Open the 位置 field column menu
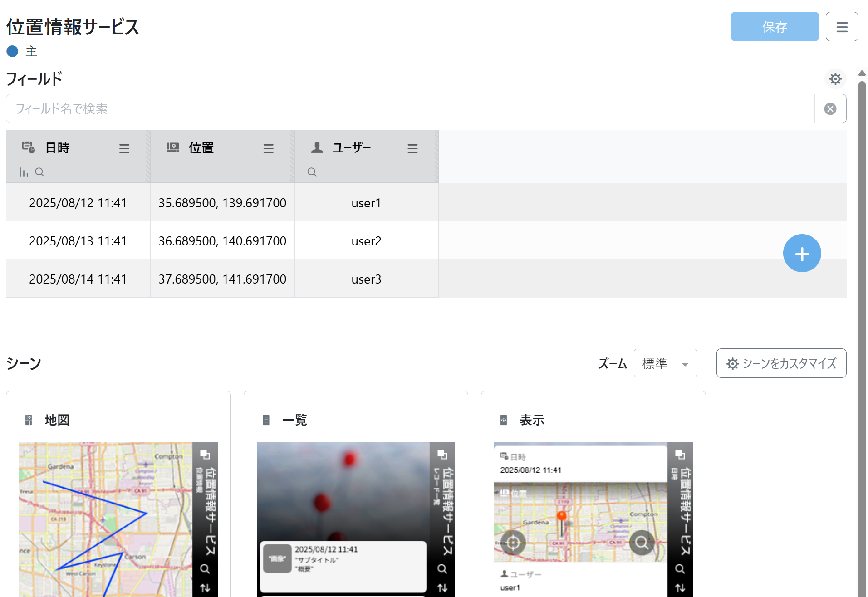This screenshot has height=597, width=868. click(x=268, y=148)
